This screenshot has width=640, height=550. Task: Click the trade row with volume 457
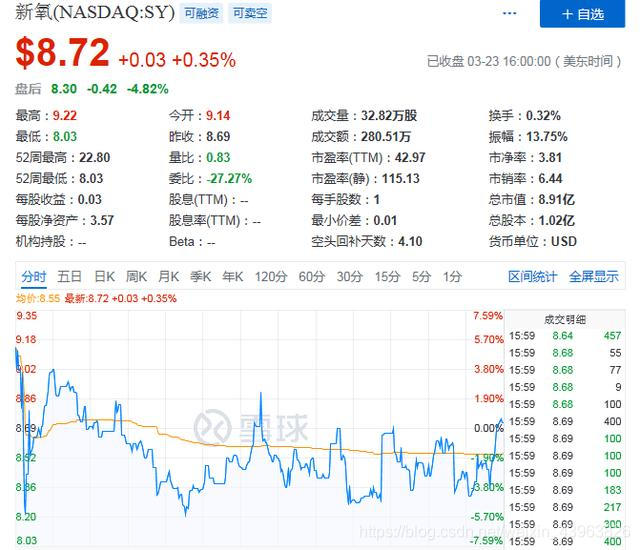click(x=565, y=336)
